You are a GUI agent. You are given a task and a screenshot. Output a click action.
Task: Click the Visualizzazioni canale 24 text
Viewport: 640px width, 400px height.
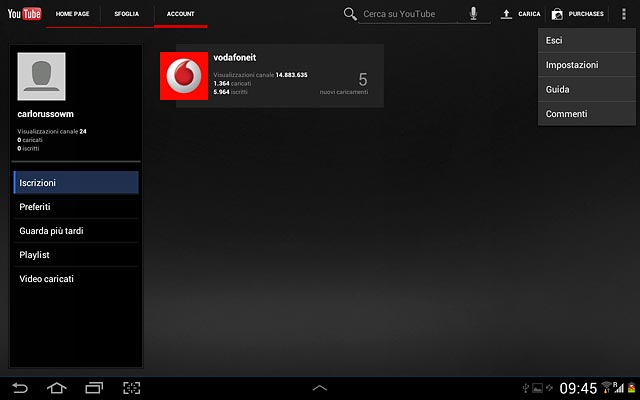[x=52, y=131]
